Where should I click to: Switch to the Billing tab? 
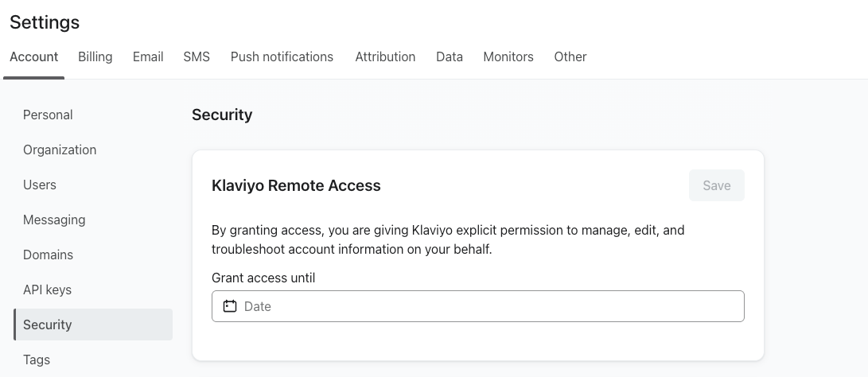pos(95,57)
